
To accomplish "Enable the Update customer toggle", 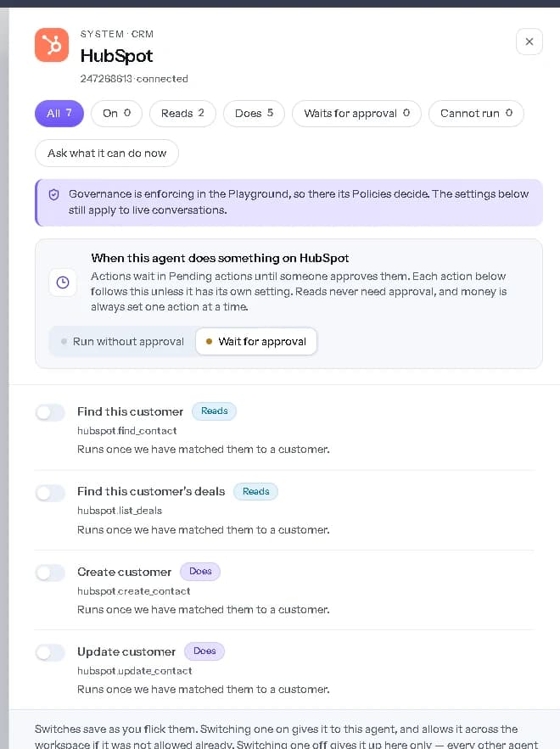I will [x=50, y=652].
